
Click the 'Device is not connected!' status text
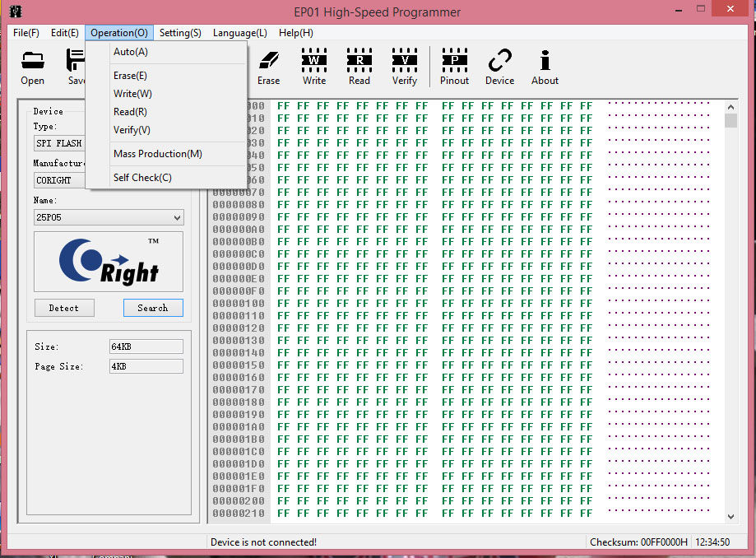click(x=264, y=542)
